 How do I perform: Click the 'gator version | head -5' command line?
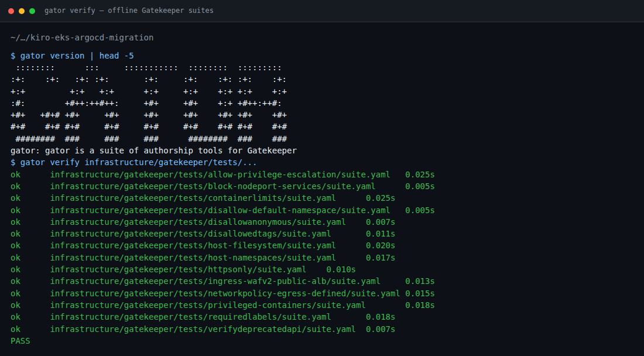coord(72,56)
